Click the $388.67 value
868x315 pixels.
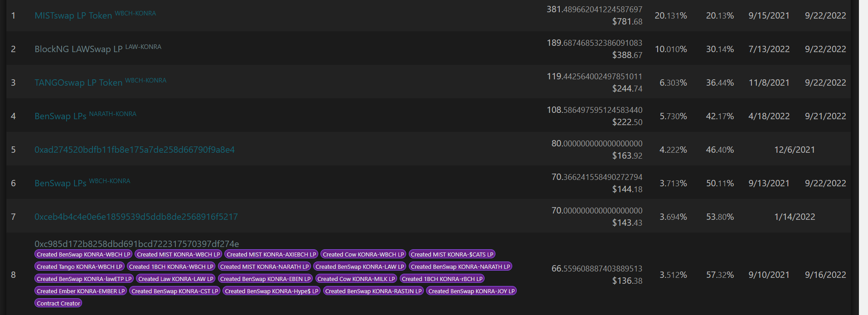click(x=627, y=55)
